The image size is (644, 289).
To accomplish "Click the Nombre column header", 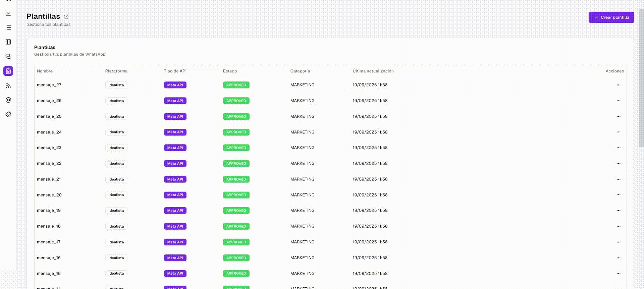I will (x=45, y=71).
